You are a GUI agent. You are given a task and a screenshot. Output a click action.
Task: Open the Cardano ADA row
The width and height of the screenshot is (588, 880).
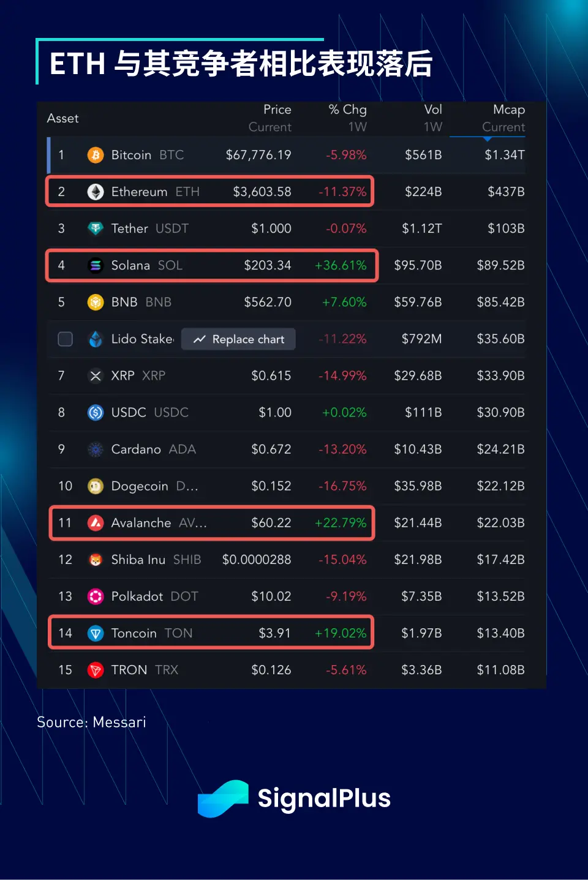coord(153,449)
